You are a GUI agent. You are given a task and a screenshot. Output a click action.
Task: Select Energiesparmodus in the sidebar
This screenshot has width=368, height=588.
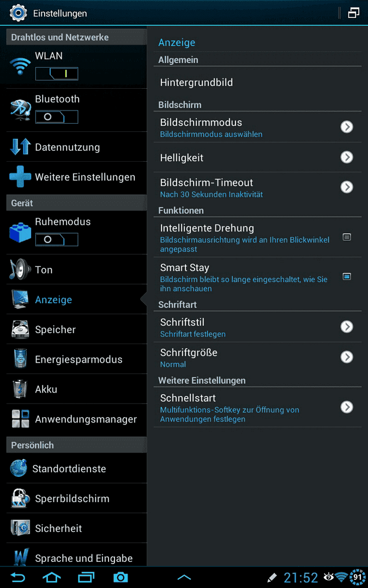[x=77, y=359]
